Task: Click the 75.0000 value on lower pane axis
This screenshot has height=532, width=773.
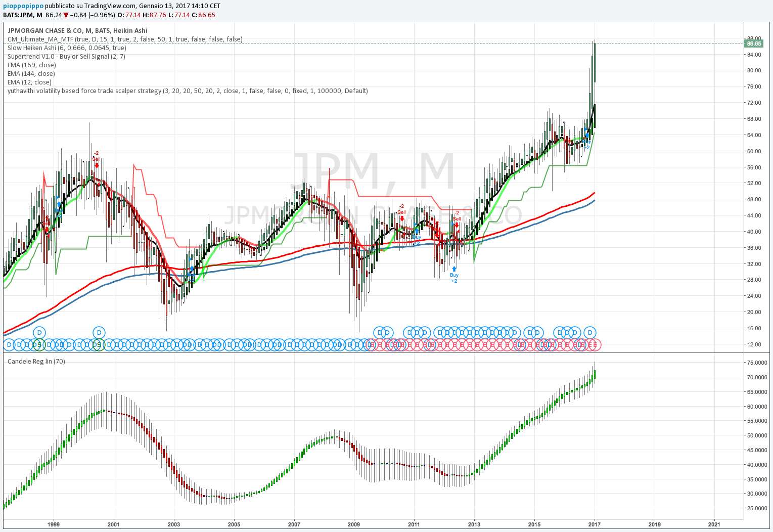Action: click(756, 363)
